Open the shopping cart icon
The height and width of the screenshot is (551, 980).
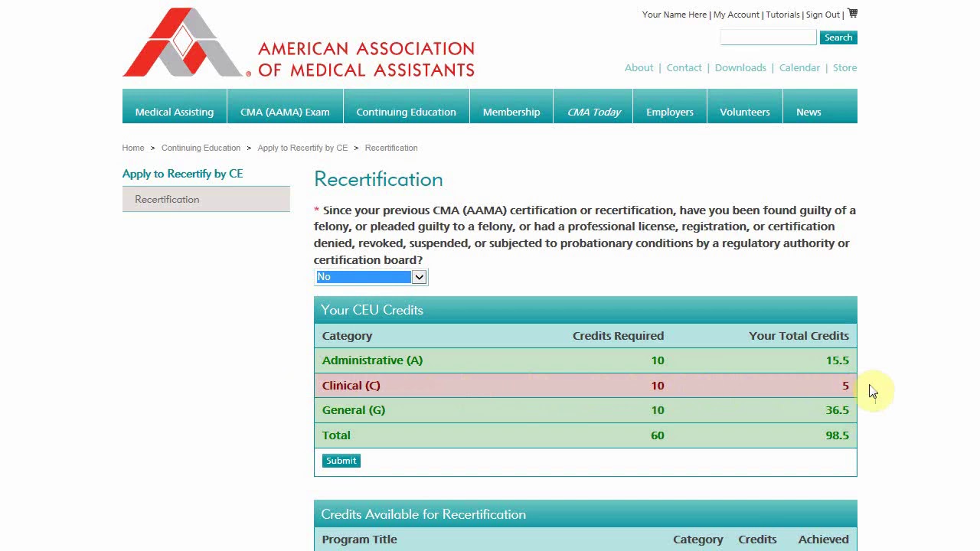pos(852,13)
